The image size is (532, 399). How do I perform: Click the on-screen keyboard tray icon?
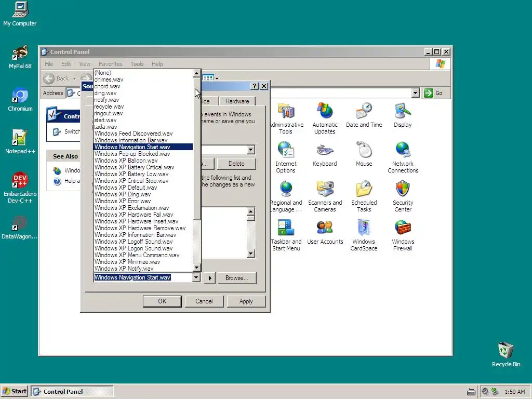(x=471, y=392)
